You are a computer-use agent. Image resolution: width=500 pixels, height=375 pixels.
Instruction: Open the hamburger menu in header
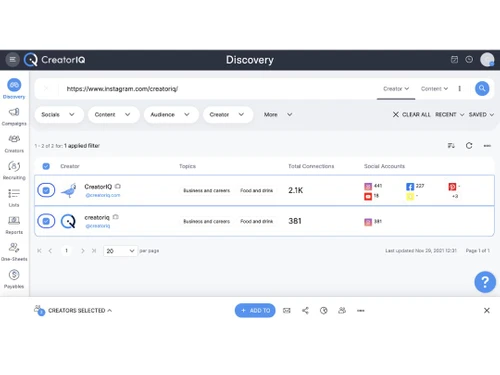[x=13, y=60]
